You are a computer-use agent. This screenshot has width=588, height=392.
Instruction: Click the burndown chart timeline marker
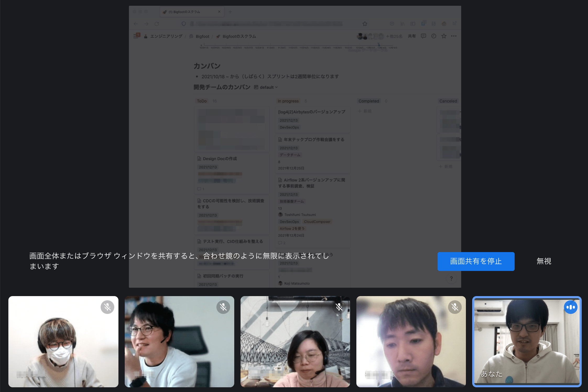tap(379, 45)
